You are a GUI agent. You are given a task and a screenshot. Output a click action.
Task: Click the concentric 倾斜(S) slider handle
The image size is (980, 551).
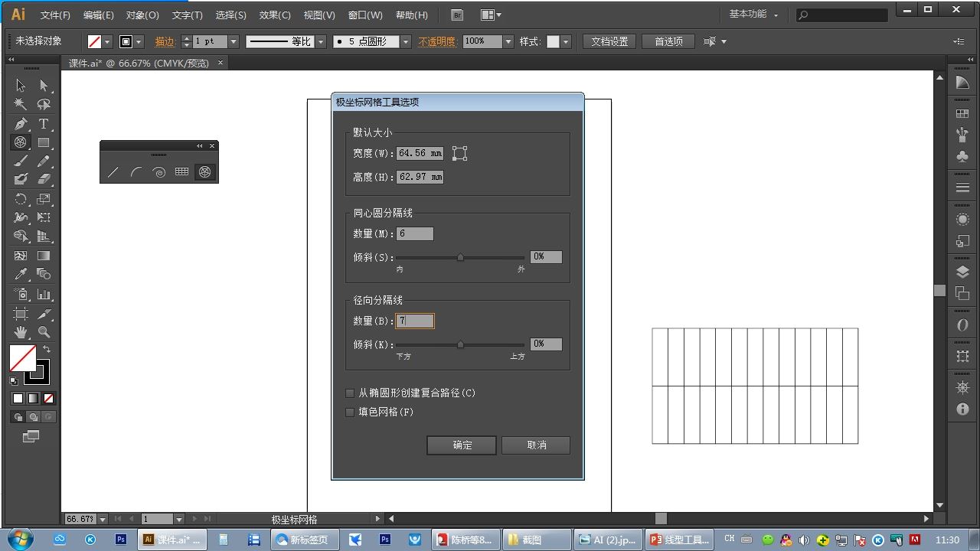coord(460,258)
